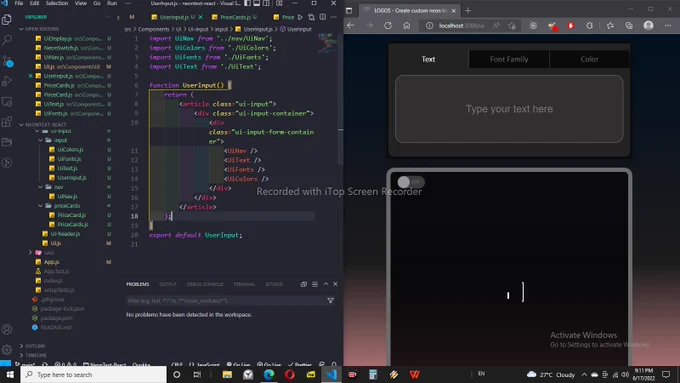
Task: Open the browser Collections icon
Action: coord(629,26)
